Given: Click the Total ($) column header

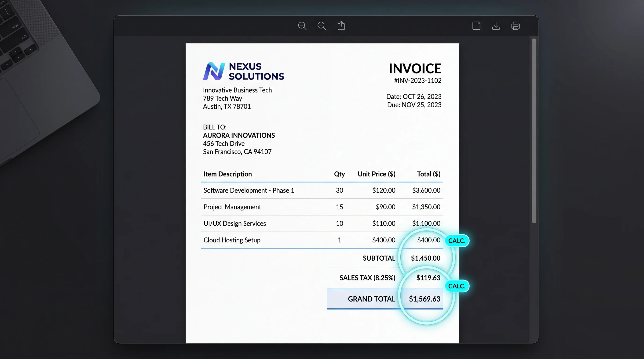Looking at the screenshot, I should pyautogui.click(x=428, y=174).
